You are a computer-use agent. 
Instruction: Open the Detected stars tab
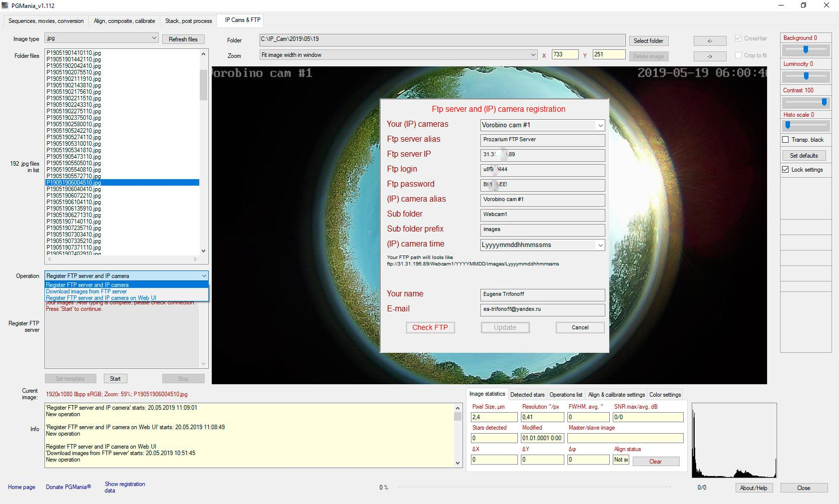(x=527, y=395)
